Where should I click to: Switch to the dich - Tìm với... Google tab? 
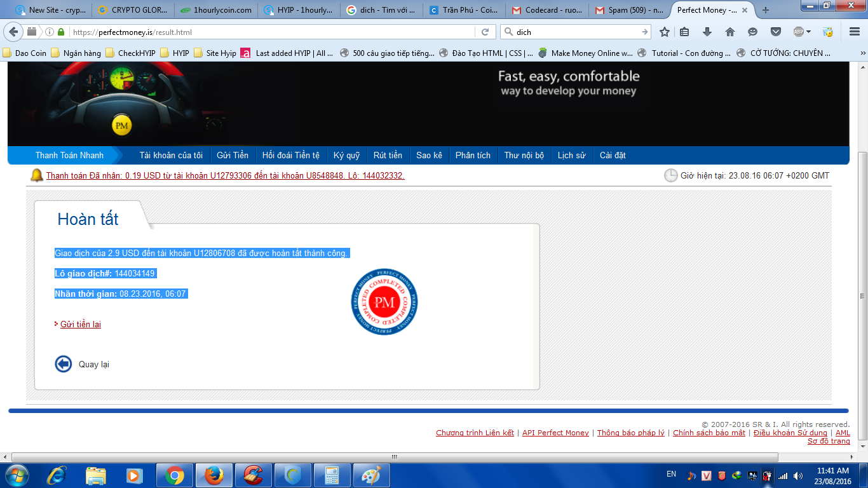381,10
